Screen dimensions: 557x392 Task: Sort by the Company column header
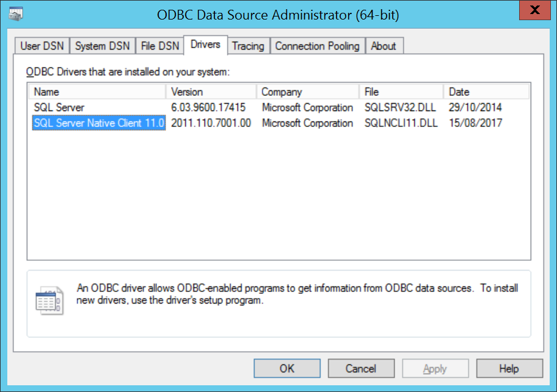[x=307, y=92]
